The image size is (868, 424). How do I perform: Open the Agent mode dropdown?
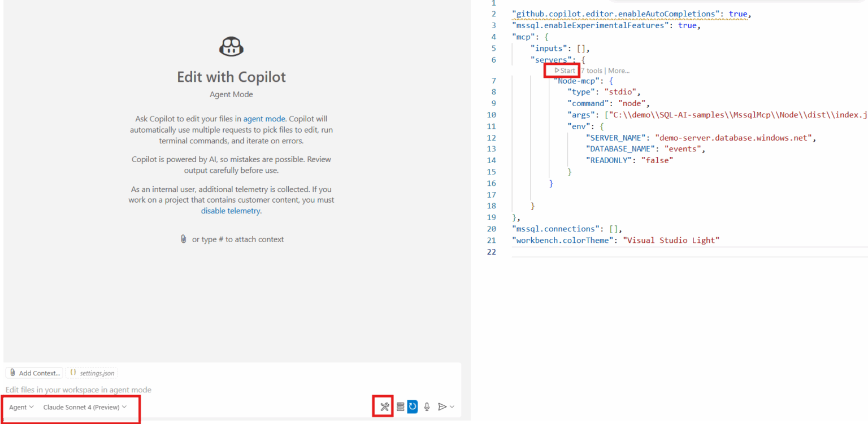tap(20, 406)
